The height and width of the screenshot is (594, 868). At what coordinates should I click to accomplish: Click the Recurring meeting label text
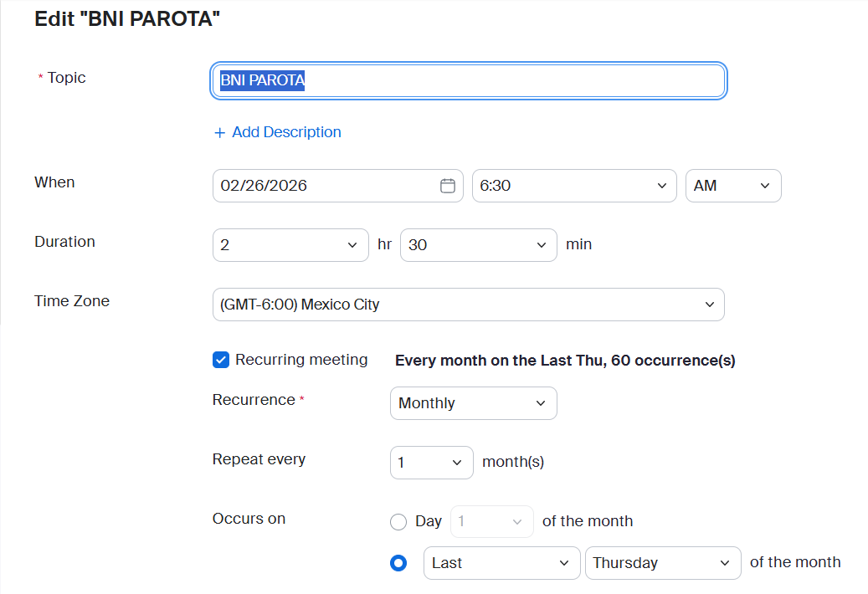click(301, 360)
